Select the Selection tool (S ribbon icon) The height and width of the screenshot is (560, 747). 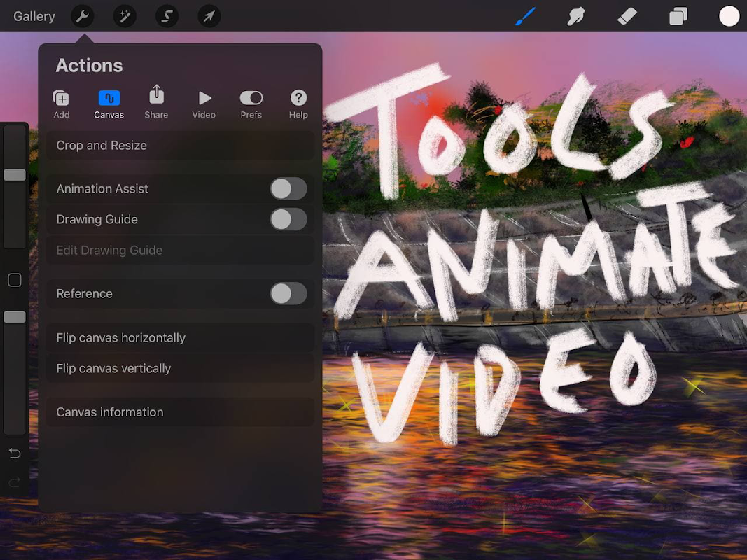tap(167, 16)
